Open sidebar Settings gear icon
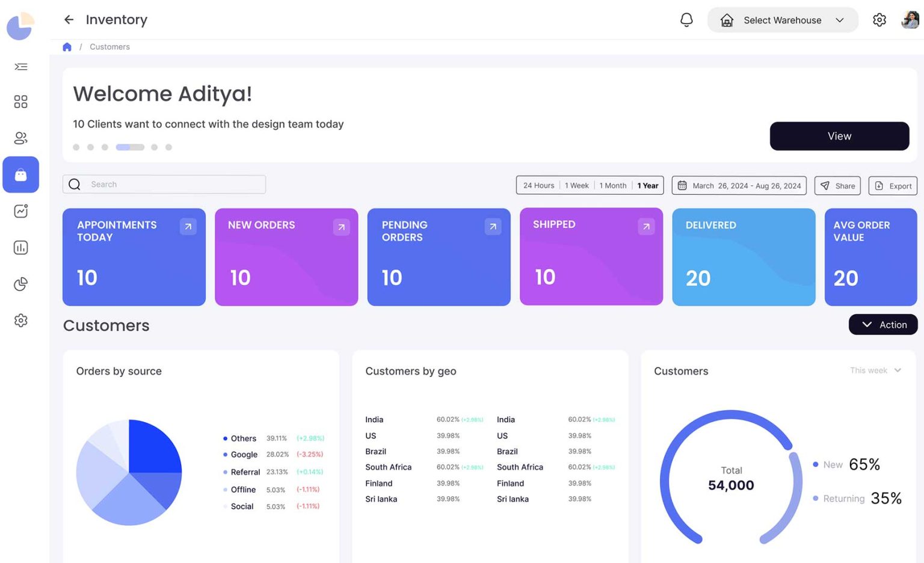Image resolution: width=924 pixels, height=563 pixels. (x=20, y=320)
